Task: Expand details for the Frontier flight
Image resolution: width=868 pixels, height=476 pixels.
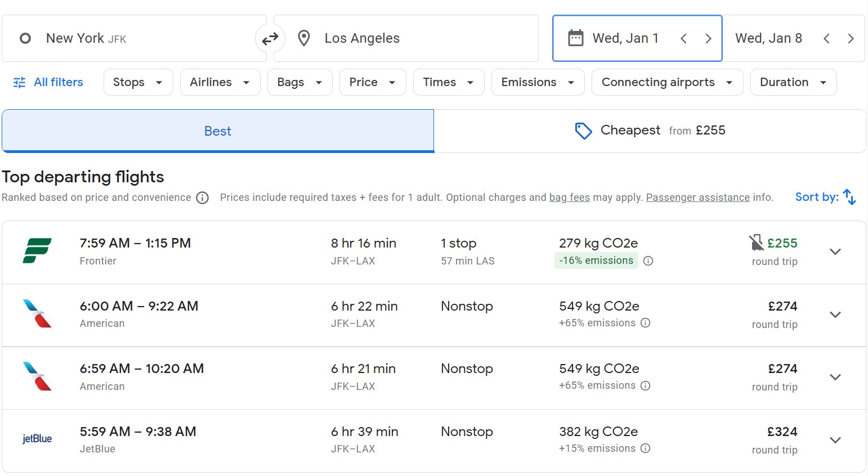Action: pos(835,252)
